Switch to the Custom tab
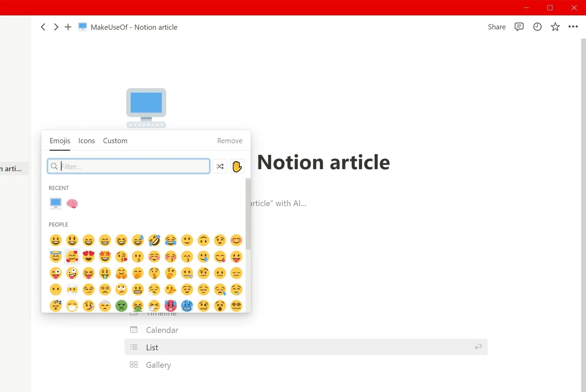The width and height of the screenshot is (586, 392). coord(115,140)
